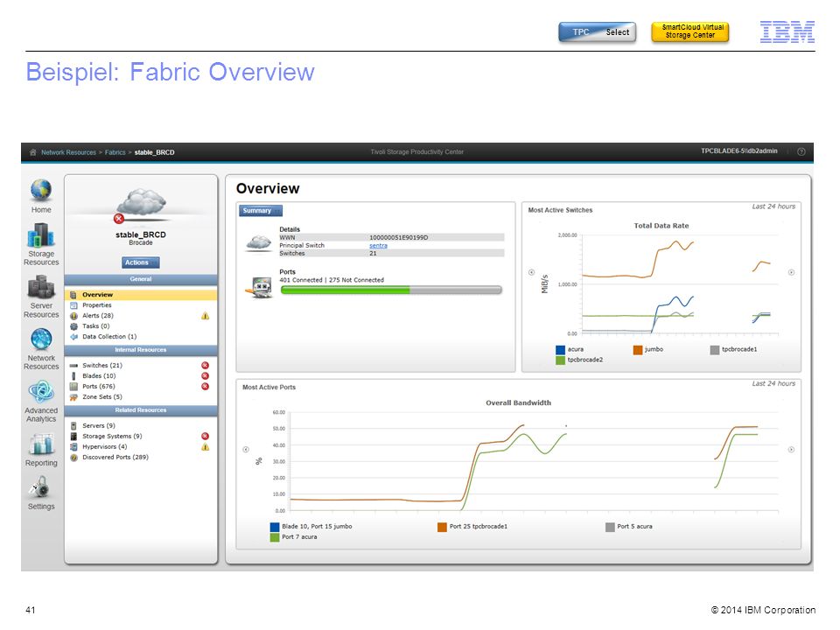The width and height of the screenshot is (840, 630).
Task: Click the ports connected progress bar
Action: click(x=391, y=290)
